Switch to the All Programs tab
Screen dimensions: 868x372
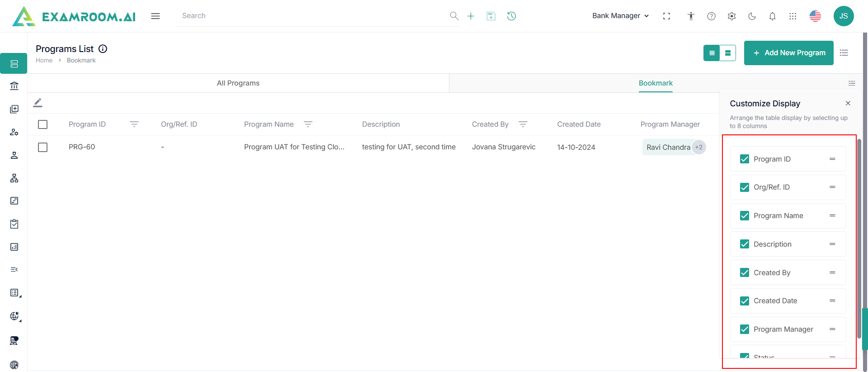[238, 83]
